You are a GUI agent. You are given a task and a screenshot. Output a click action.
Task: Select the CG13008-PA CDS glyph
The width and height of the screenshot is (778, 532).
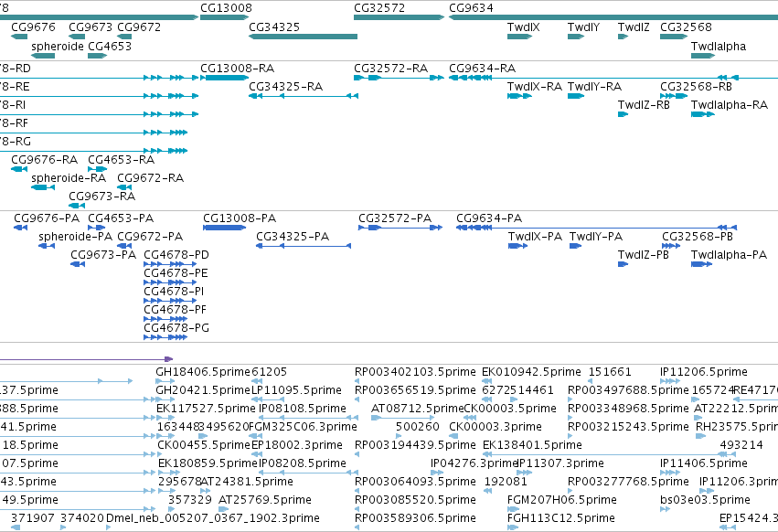click(x=224, y=228)
